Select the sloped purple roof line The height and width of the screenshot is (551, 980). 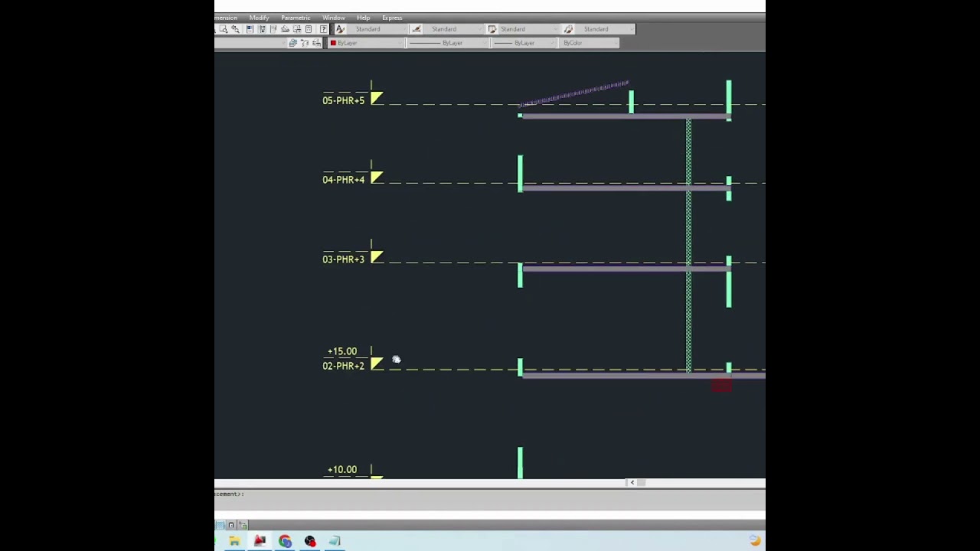click(574, 94)
